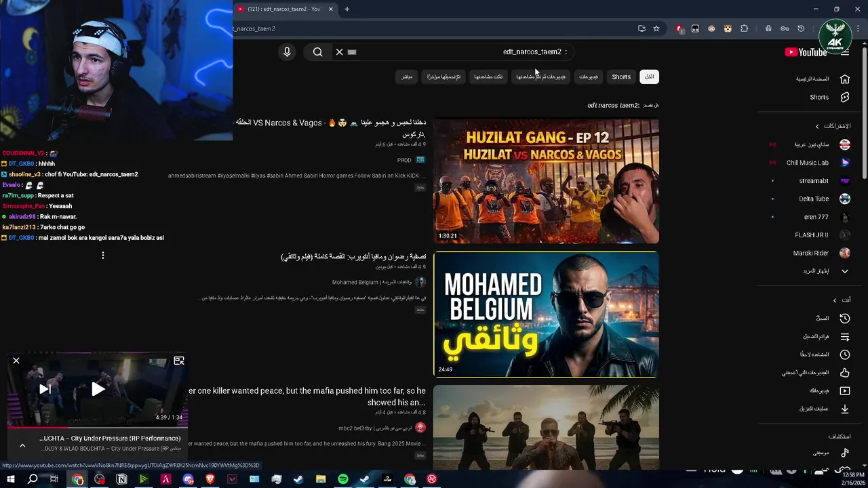Open the Windows Start menu

tap(11, 479)
